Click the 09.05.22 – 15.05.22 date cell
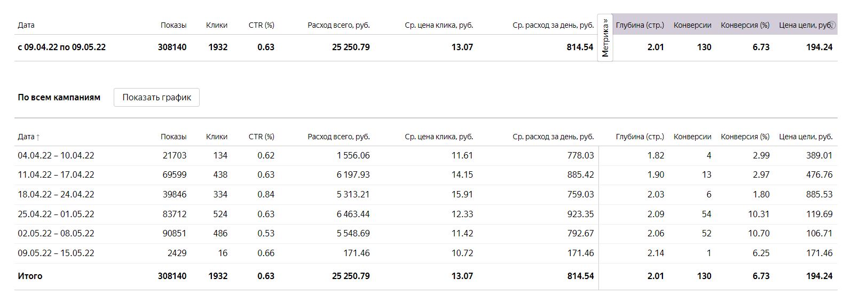Viewport: 868px width, 302px height. (x=56, y=253)
